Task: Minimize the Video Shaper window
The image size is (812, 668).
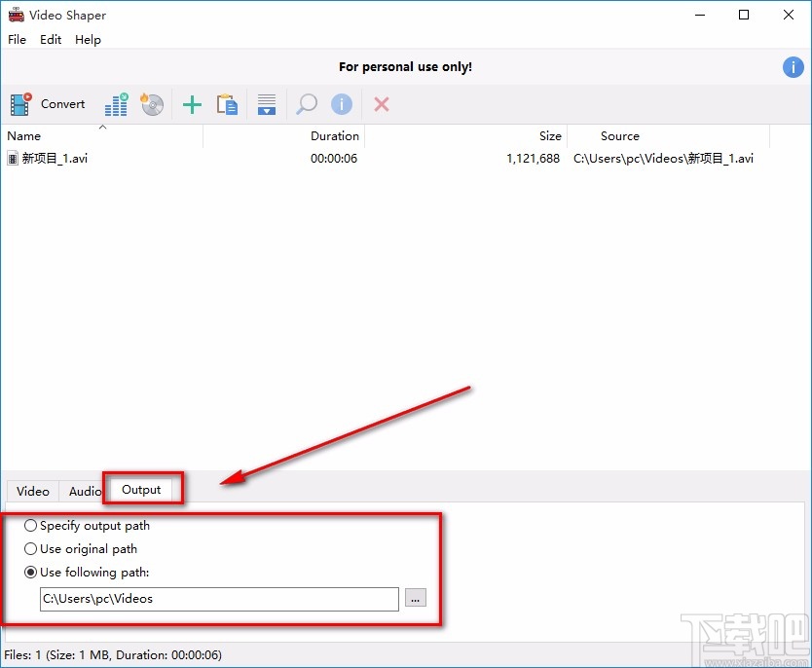Action: coord(700,15)
